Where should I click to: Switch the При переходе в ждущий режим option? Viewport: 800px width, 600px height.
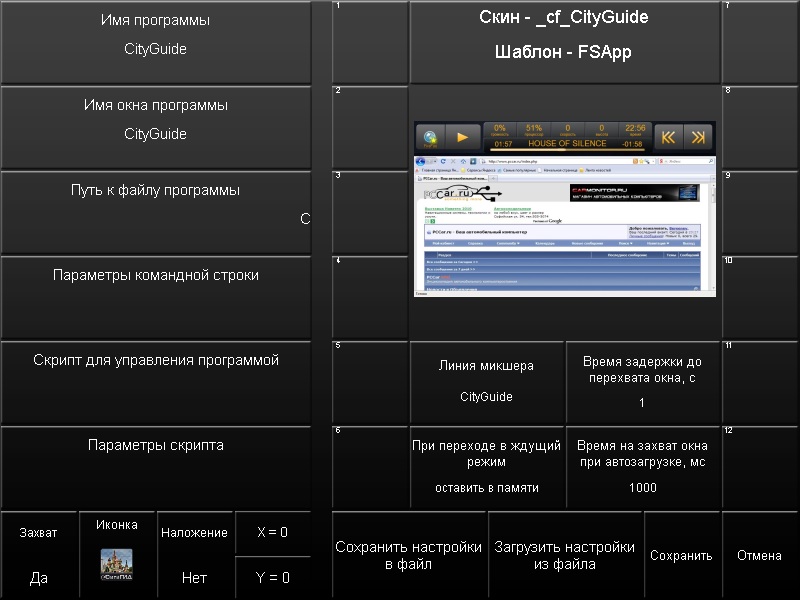pyautogui.click(x=488, y=467)
